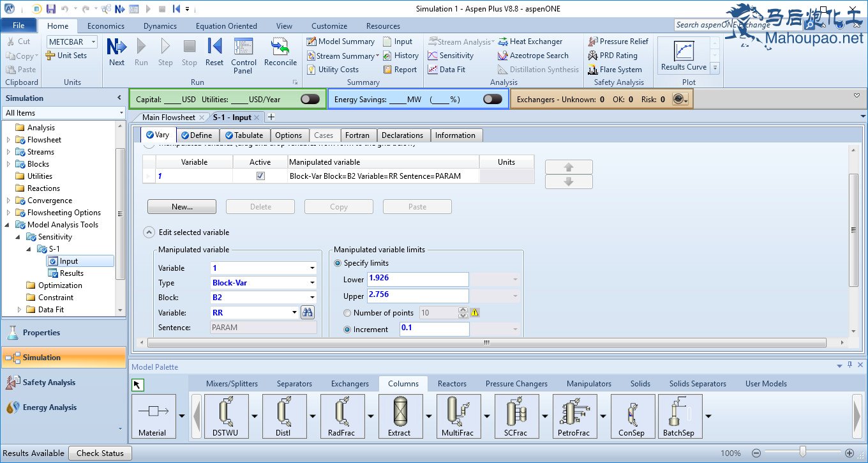
Task: Open the Properties environment
Action: (x=64, y=333)
